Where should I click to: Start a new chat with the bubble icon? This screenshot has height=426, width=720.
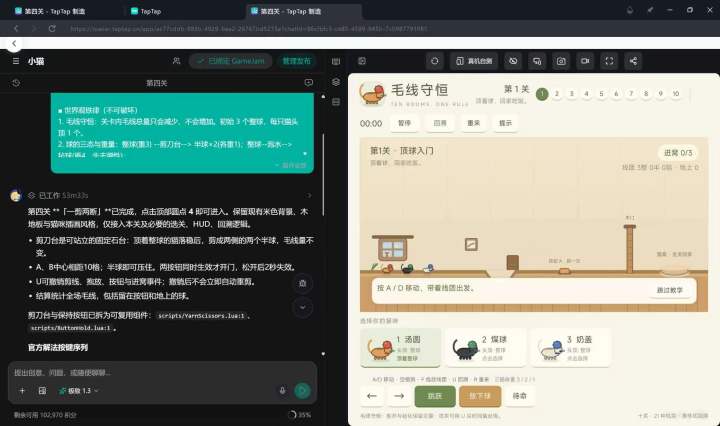pyautogui.click(x=309, y=83)
